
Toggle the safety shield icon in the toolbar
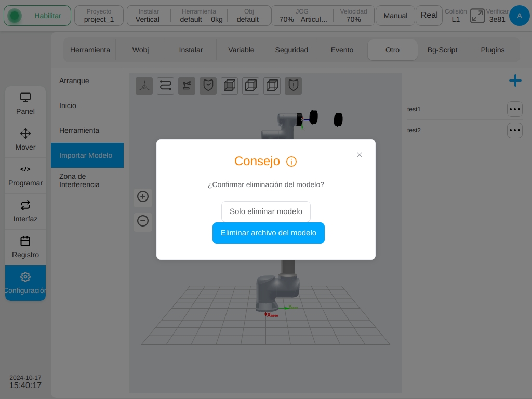pyautogui.click(x=208, y=86)
